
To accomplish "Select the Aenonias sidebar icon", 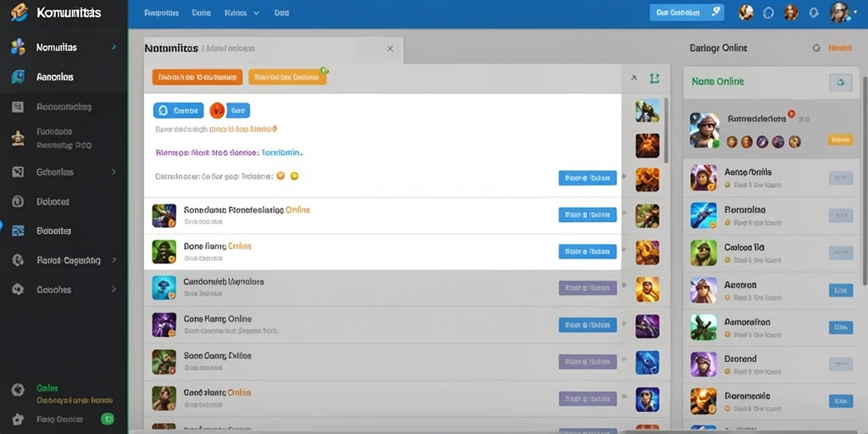I will (18, 77).
